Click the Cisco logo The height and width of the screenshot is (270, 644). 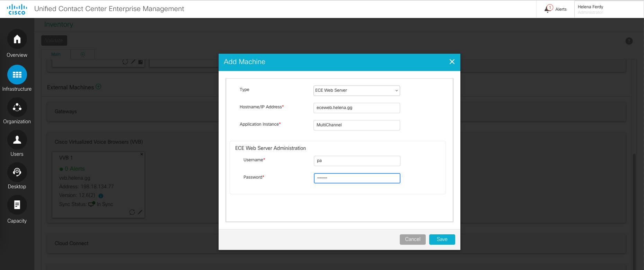coord(17,9)
